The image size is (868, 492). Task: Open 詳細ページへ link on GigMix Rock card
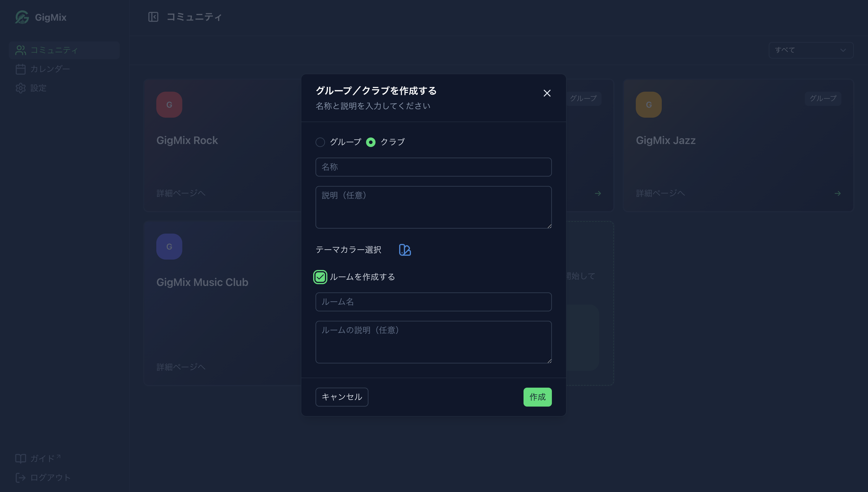(x=181, y=193)
